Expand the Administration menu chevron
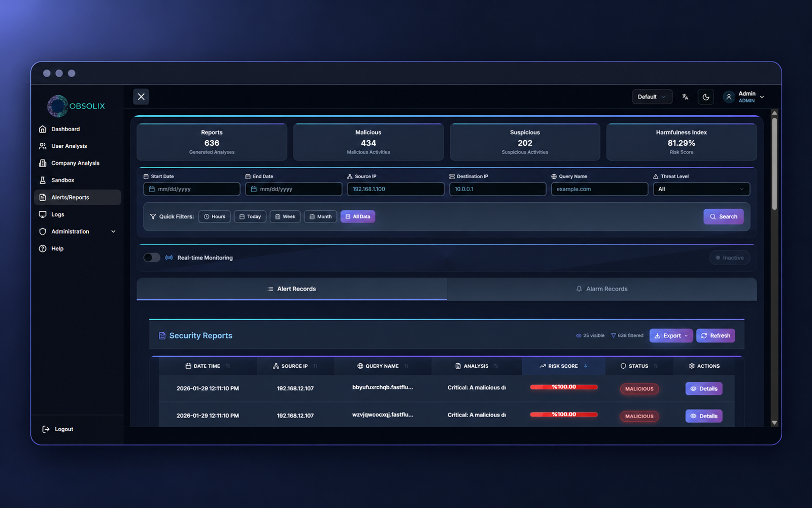Image resolution: width=812 pixels, height=508 pixels. pyautogui.click(x=113, y=232)
